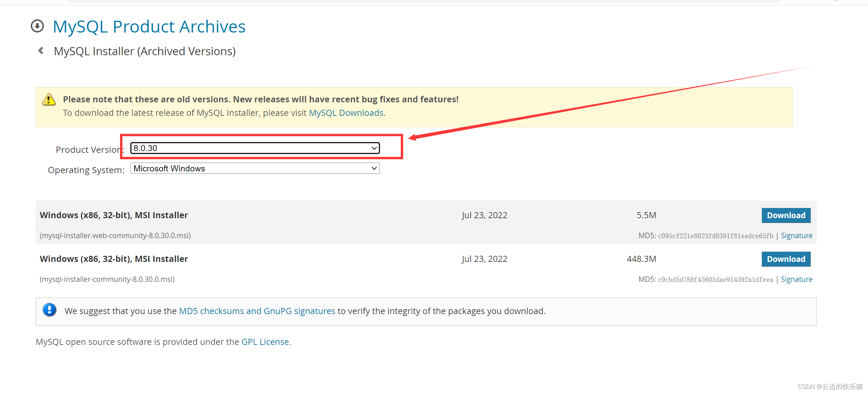
Task: Click second Windows (x86, 32-bit), MSI Installer title
Action: coord(114,259)
